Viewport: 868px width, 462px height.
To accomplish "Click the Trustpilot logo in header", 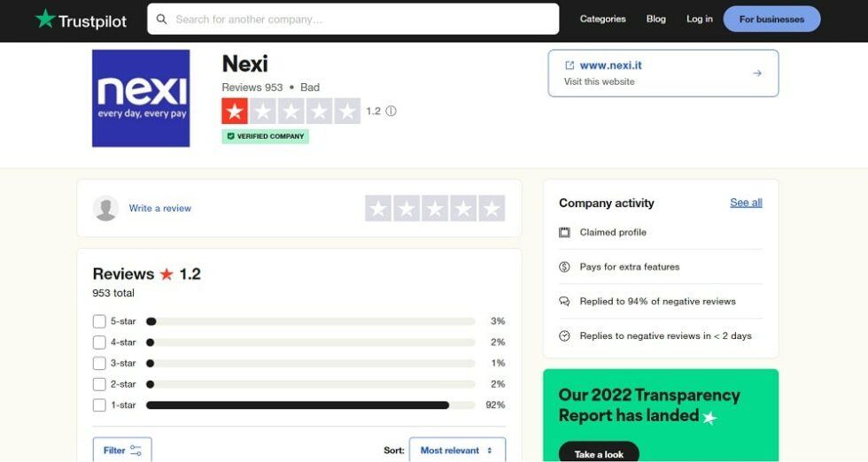I will tap(81, 19).
